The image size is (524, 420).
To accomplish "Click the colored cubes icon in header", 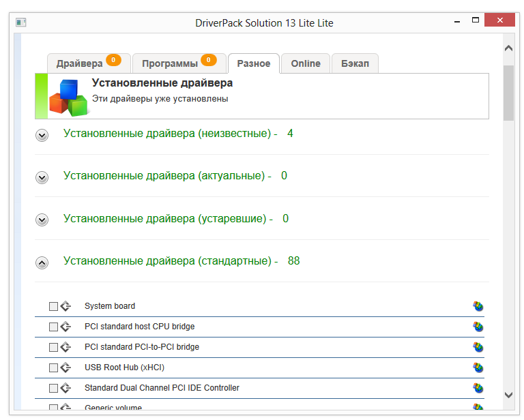I will click(68, 97).
